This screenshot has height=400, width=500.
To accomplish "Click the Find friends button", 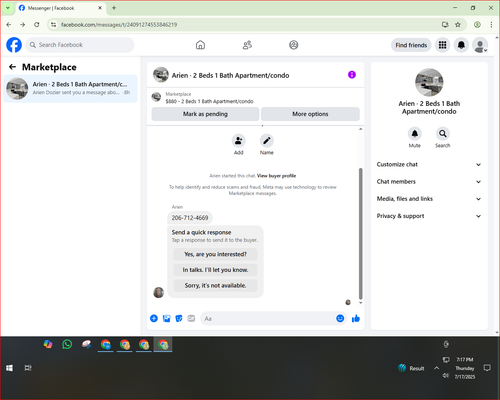I will click(x=411, y=45).
